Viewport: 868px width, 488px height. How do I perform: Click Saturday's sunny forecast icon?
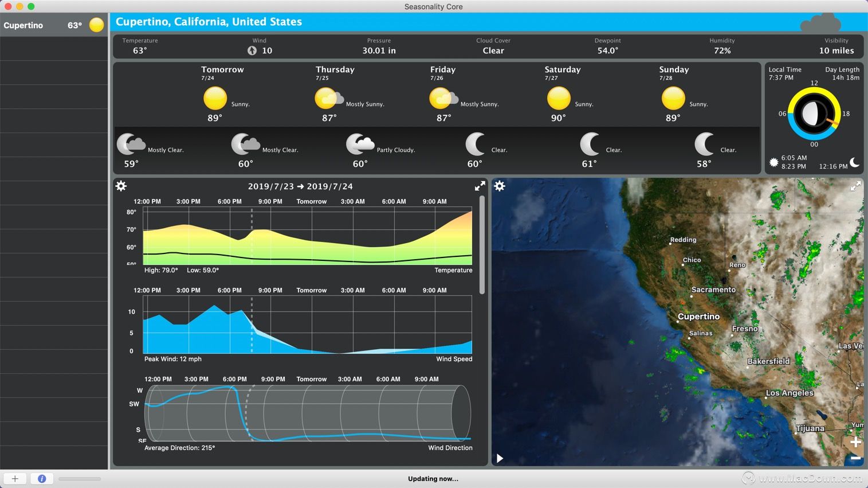tap(559, 98)
